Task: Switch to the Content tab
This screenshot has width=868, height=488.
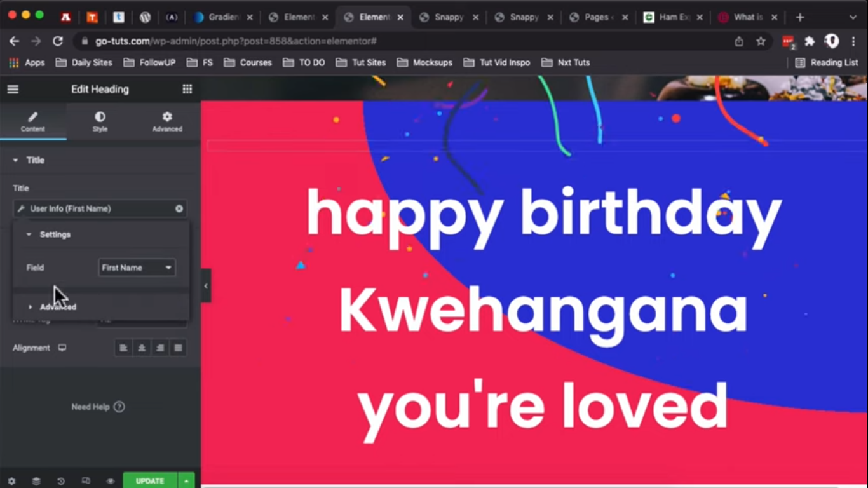Action: 33,121
